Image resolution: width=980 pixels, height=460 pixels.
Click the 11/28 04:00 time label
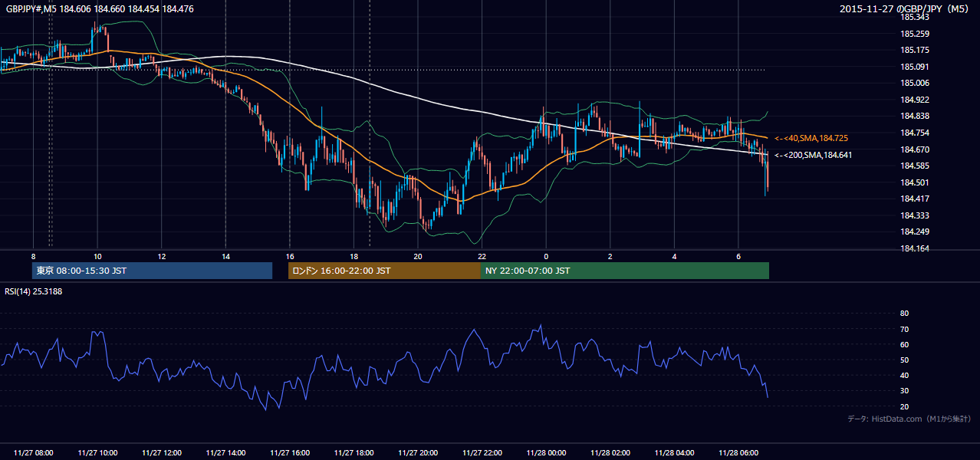point(674,453)
